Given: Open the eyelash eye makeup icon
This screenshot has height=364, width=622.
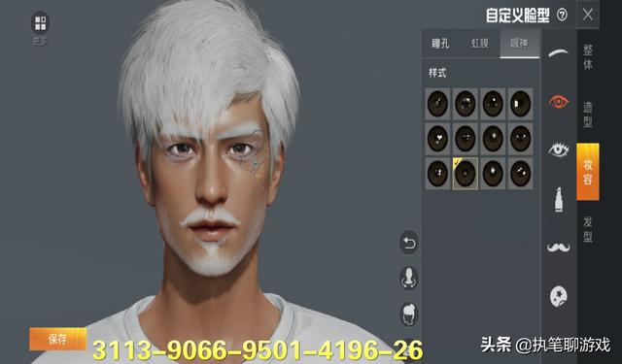Looking at the screenshot, I should coord(559,149).
